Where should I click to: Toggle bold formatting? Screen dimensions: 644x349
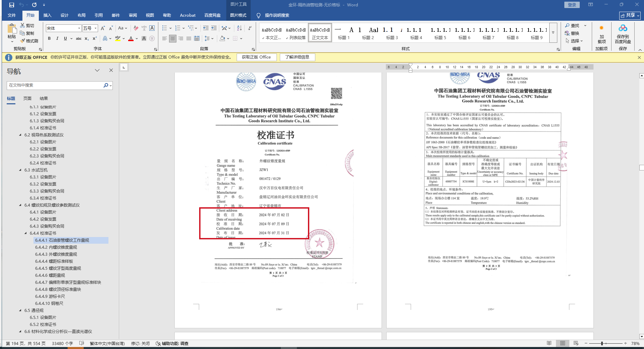click(x=49, y=38)
